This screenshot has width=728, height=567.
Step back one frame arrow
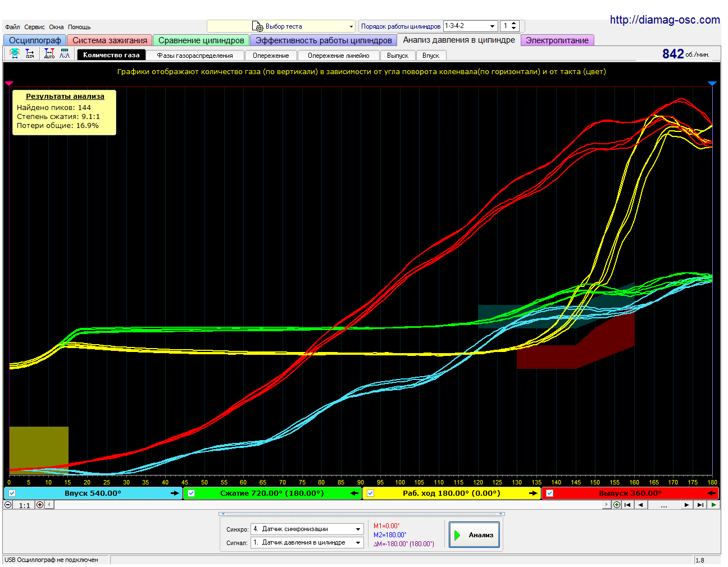640,505
